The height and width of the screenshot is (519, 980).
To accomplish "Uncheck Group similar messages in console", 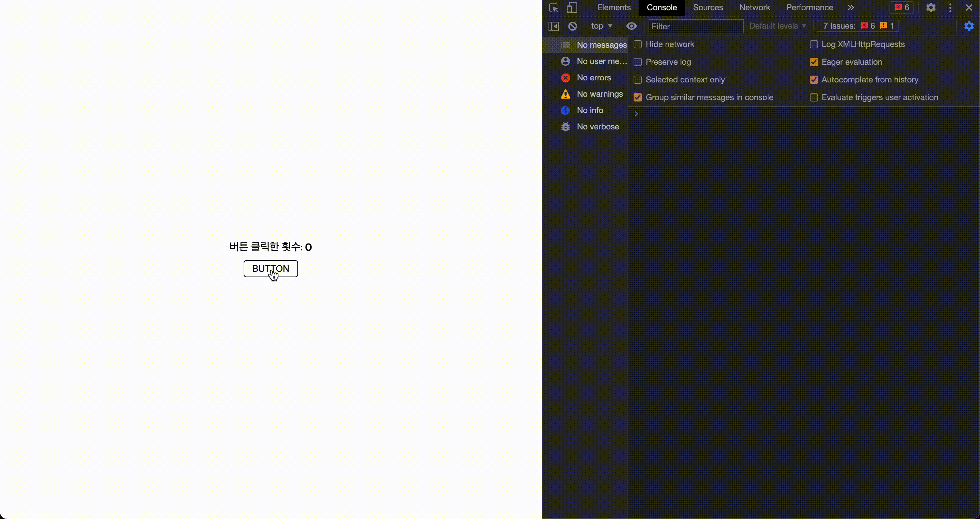I will (638, 97).
